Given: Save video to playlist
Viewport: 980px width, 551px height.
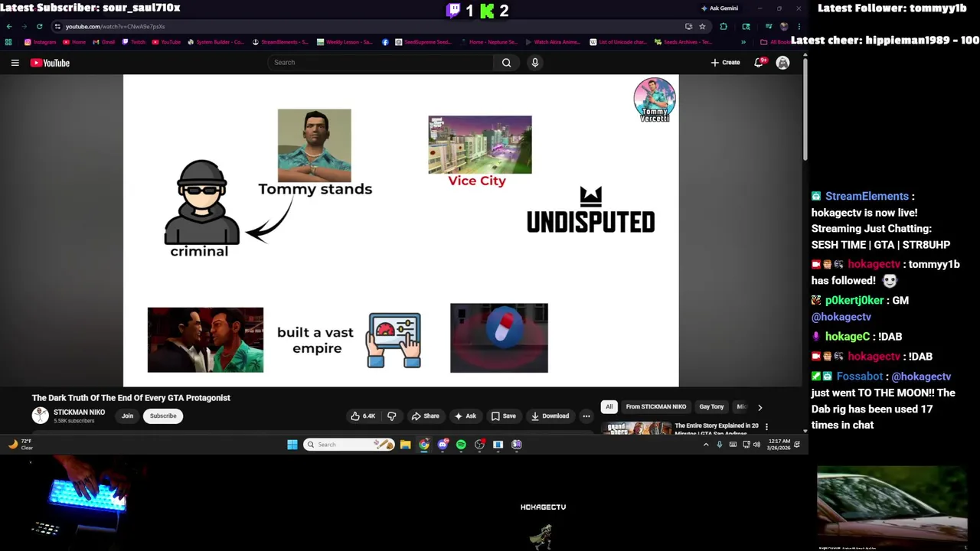Looking at the screenshot, I should (503, 416).
